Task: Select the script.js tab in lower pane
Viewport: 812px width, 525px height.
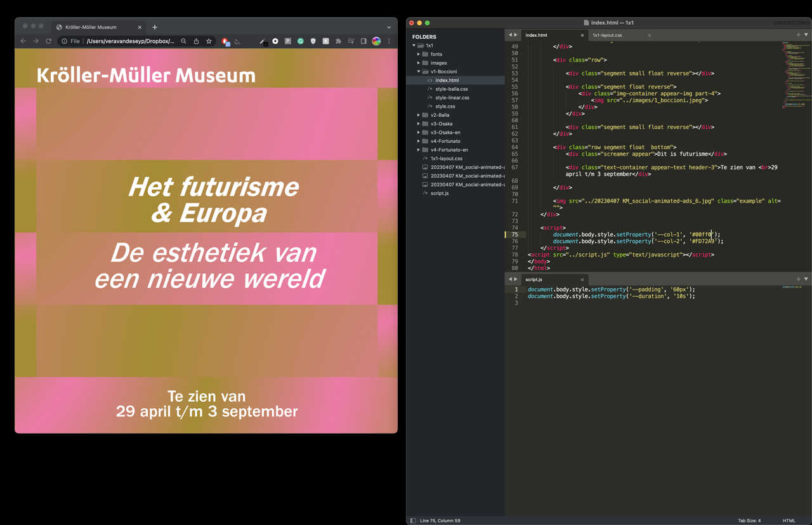Action: pyautogui.click(x=534, y=279)
